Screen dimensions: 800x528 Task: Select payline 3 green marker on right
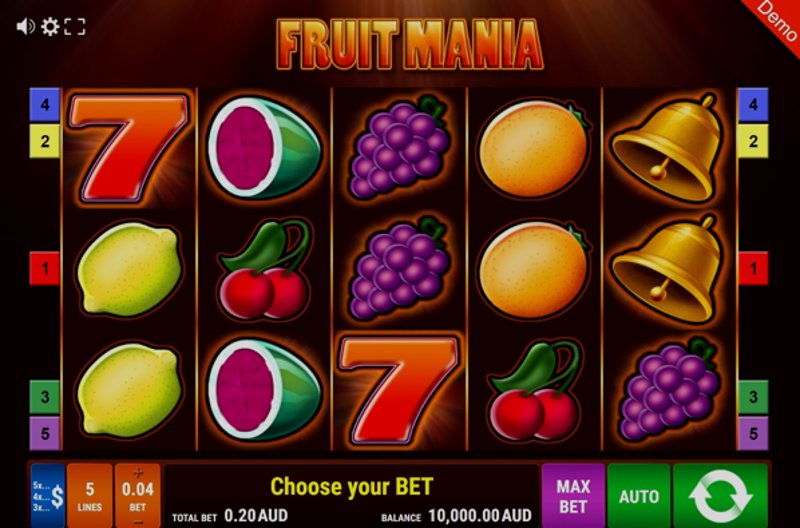pos(753,396)
